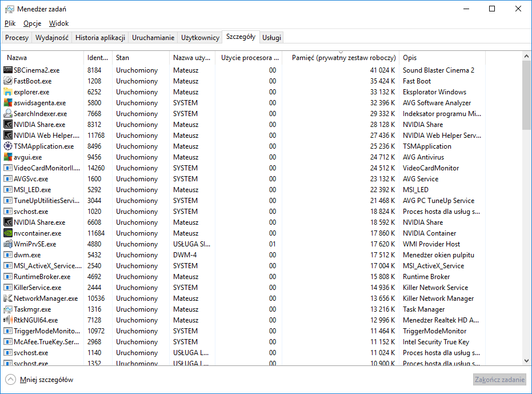Switch to the Historia aplikacji tab

pyautogui.click(x=100, y=38)
